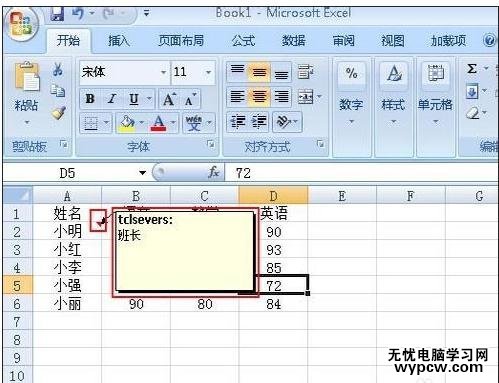This screenshot has width=499, height=383.
Task: Open the 开始 ribbon tab
Action: click(68, 41)
